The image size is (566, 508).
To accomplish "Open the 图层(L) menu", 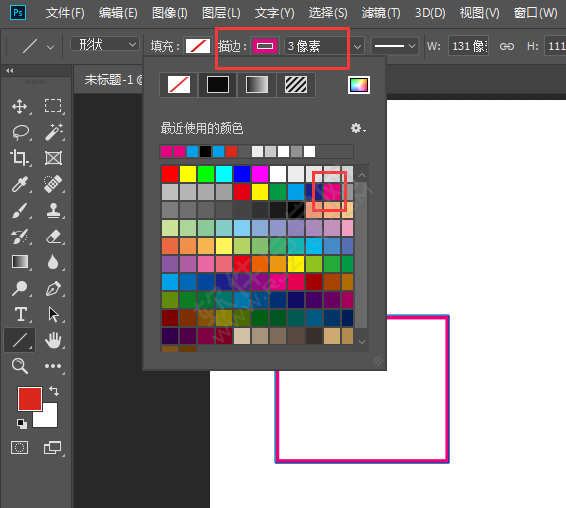I will 221,13.
